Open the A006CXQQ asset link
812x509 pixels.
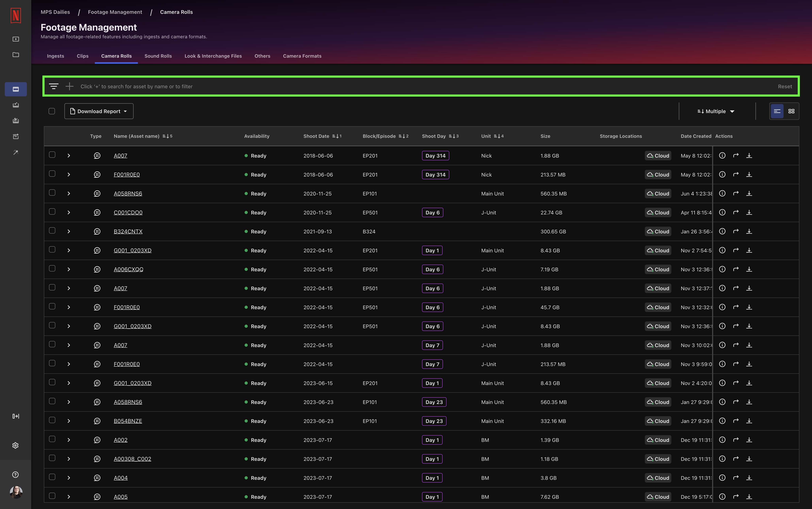point(128,269)
